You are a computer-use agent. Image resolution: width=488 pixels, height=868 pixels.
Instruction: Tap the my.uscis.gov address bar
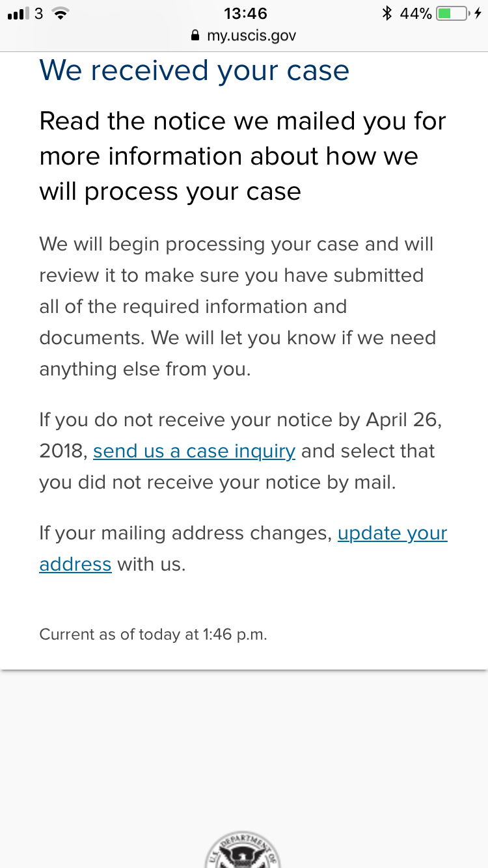pyautogui.click(x=244, y=36)
